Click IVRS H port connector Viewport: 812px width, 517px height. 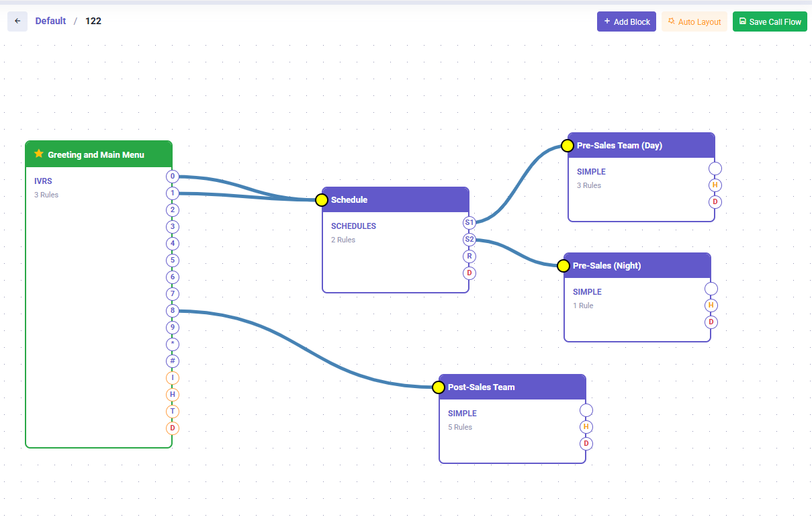(x=173, y=395)
